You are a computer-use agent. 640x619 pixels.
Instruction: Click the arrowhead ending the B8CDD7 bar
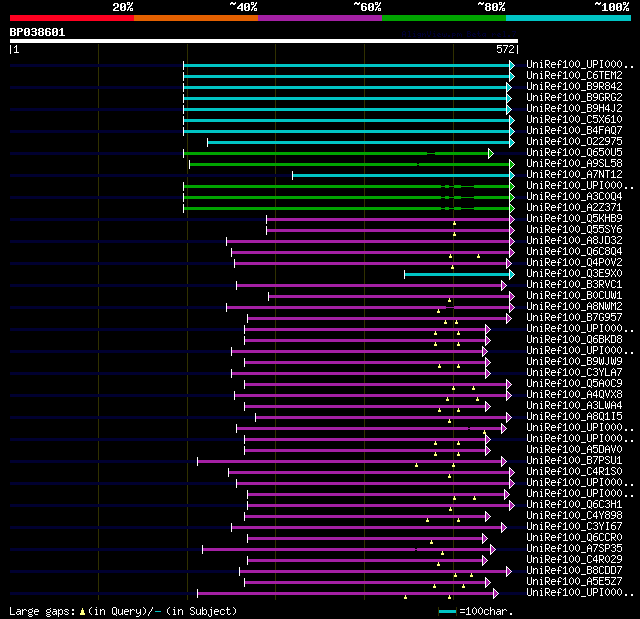[509, 572]
